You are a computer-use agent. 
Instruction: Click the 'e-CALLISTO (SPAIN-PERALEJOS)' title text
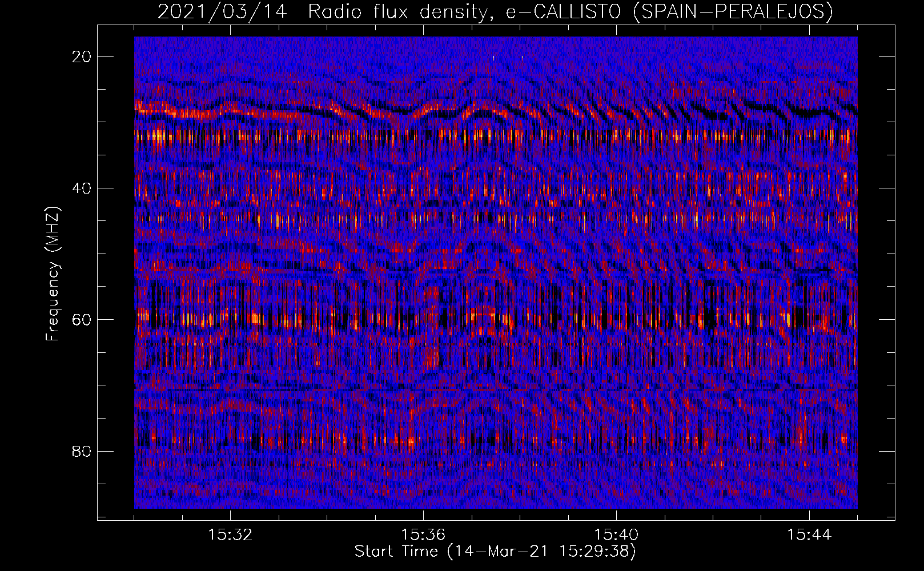pos(669,11)
